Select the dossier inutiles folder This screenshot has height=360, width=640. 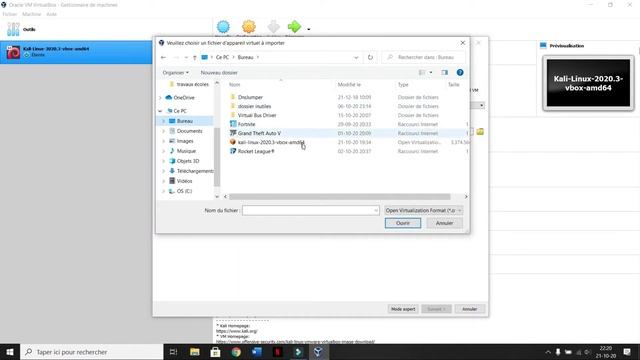(254, 106)
